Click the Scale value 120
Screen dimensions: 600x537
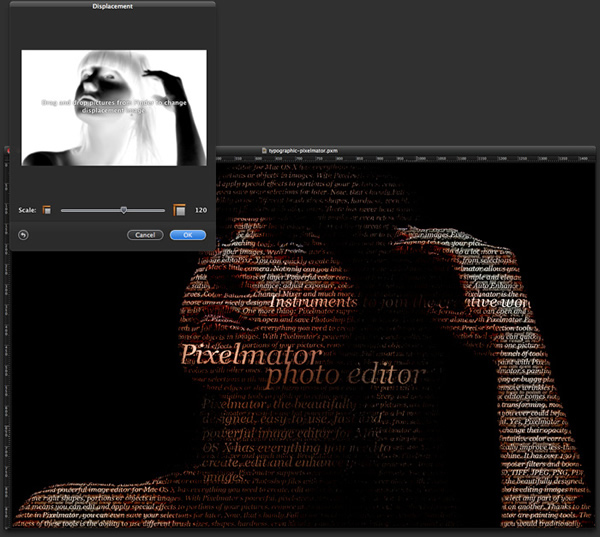pyautogui.click(x=201, y=210)
